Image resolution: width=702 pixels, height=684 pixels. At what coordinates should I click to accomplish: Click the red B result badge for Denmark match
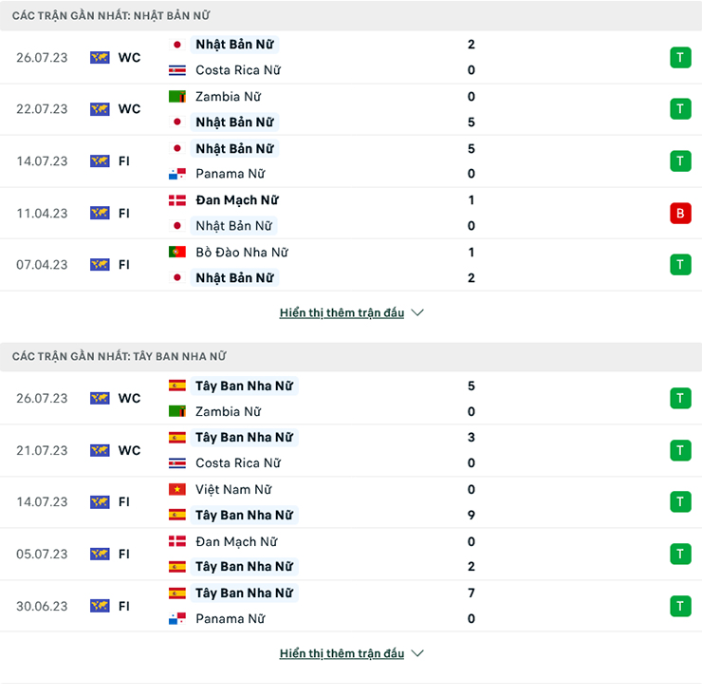tap(680, 213)
